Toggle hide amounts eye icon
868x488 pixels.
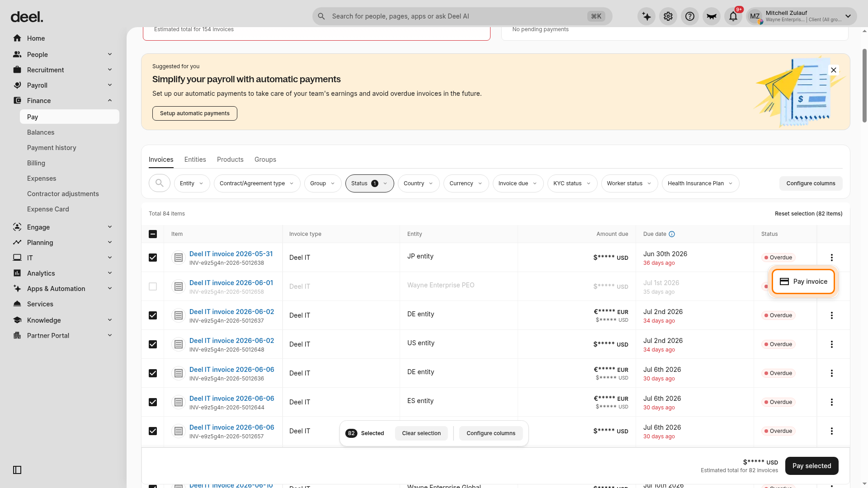coord(712,17)
